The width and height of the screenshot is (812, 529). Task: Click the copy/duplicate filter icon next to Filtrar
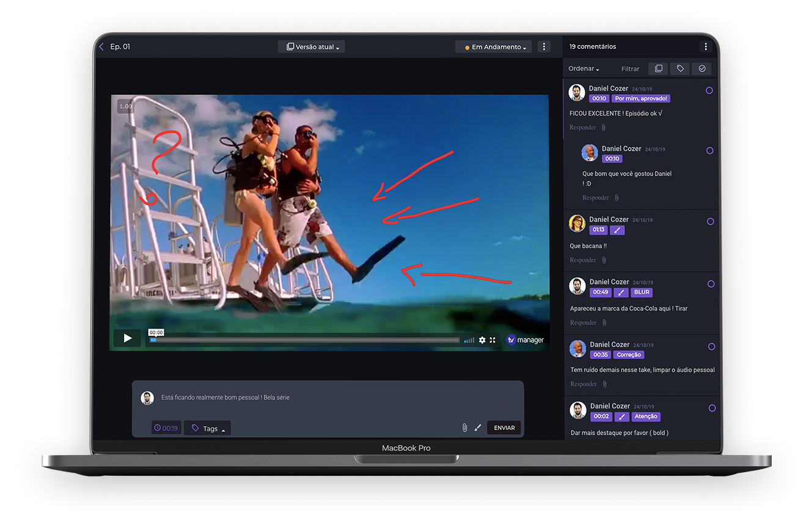pos(658,68)
